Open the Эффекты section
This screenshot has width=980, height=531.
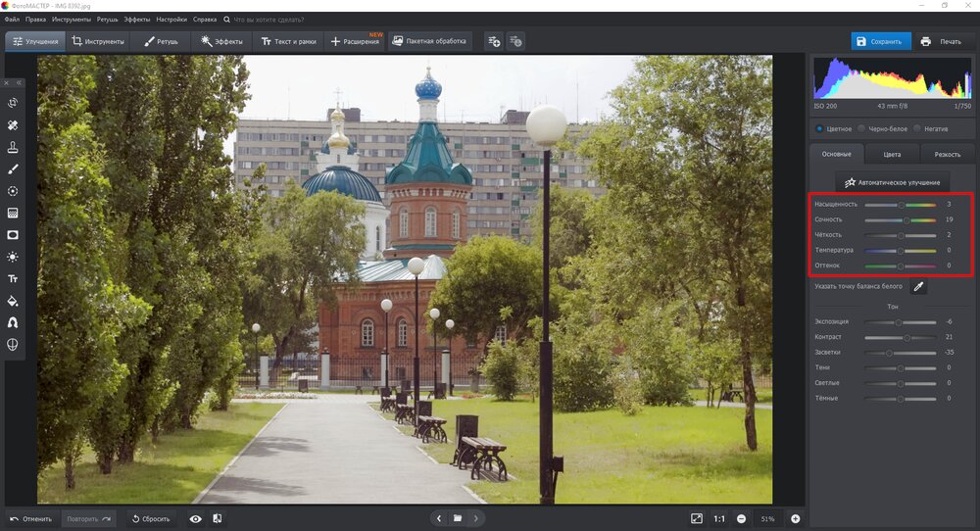[221, 41]
